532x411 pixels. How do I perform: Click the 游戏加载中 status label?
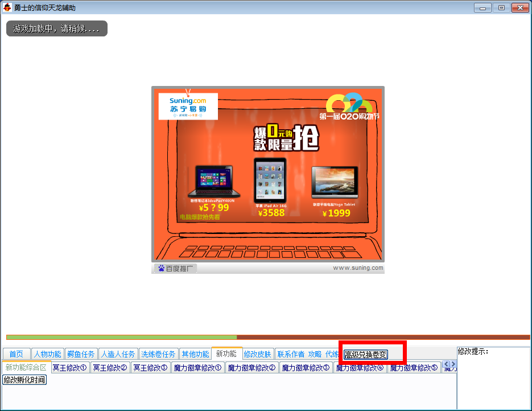(57, 28)
